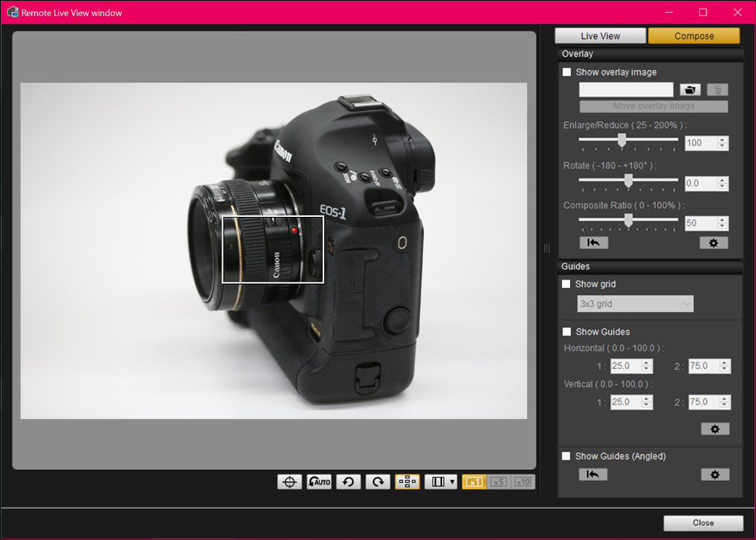The image size is (756, 540).
Task: Click the Close button
Action: pyautogui.click(x=703, y=523)
